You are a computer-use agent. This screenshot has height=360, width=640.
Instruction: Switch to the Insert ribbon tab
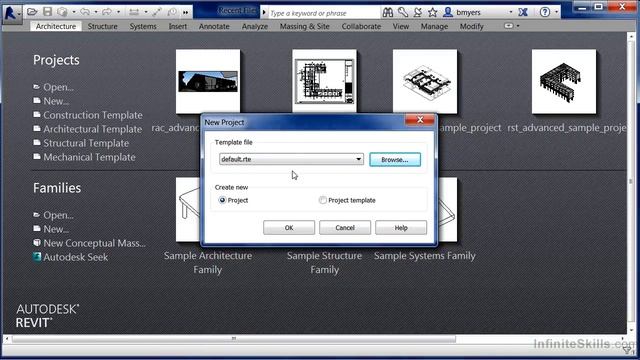click(x=178, y=26)
